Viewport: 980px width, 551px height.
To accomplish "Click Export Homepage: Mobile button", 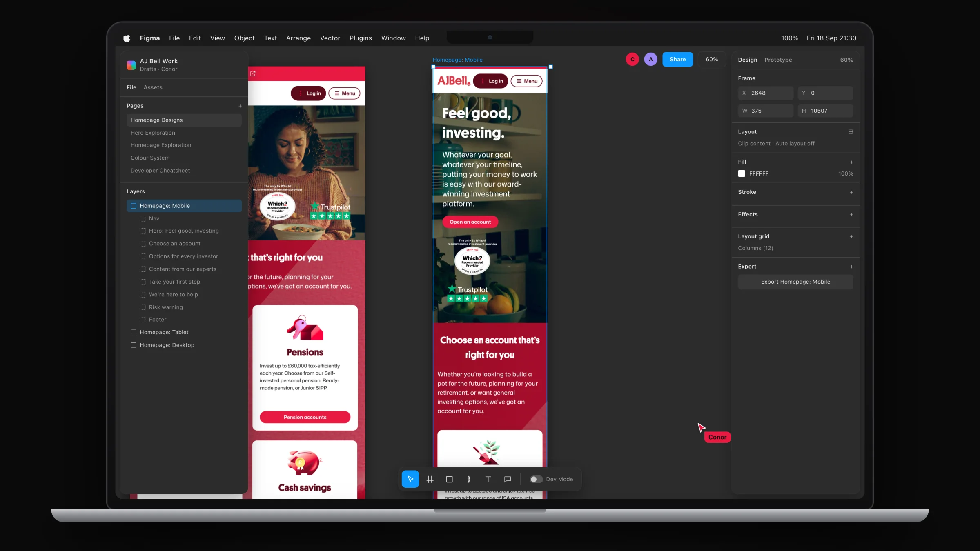I will tap(795, 282).
